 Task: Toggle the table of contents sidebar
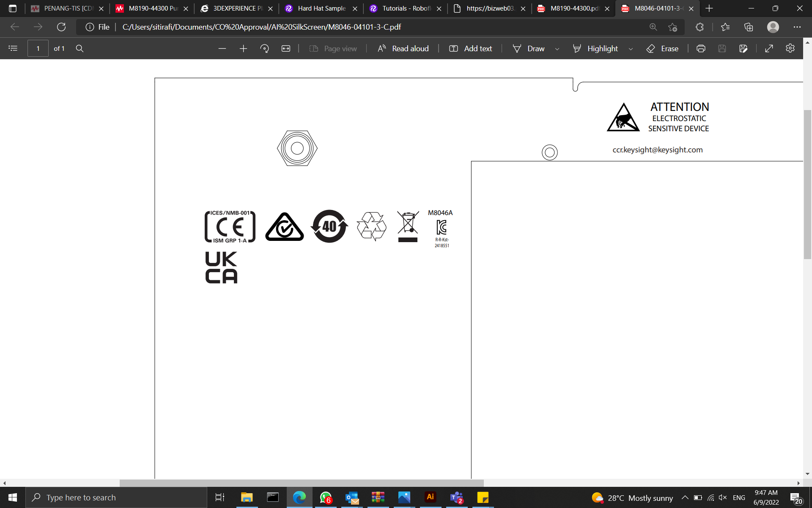click(x=13, y=49)
